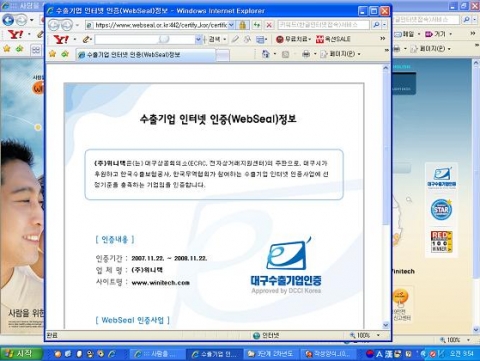Switch to 사람을 taskbar window
480x361 pixels.
coord(156,354)
